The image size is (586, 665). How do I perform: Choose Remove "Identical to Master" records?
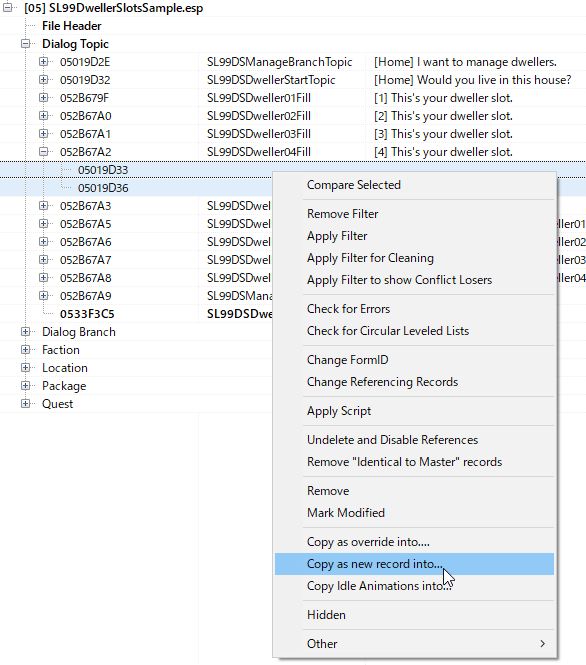(414, 462)
